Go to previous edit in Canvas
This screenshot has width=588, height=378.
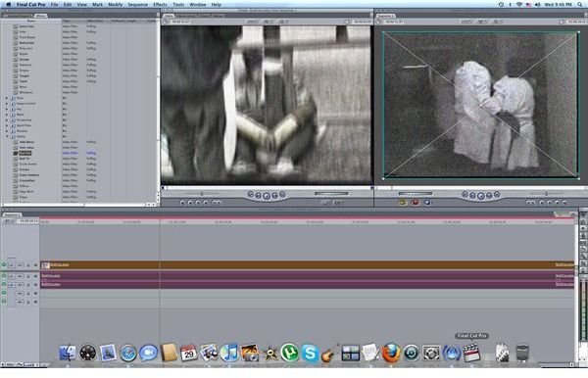coord(465,195)
